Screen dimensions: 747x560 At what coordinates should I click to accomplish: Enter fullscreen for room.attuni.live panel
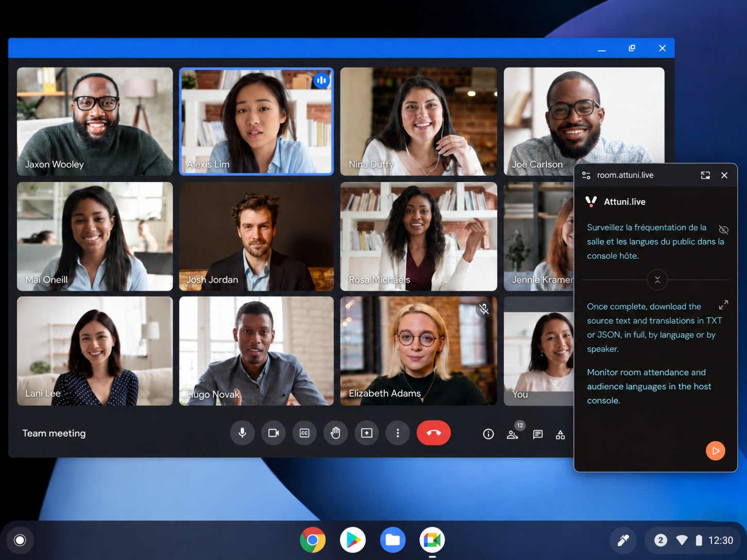point(705,175)
